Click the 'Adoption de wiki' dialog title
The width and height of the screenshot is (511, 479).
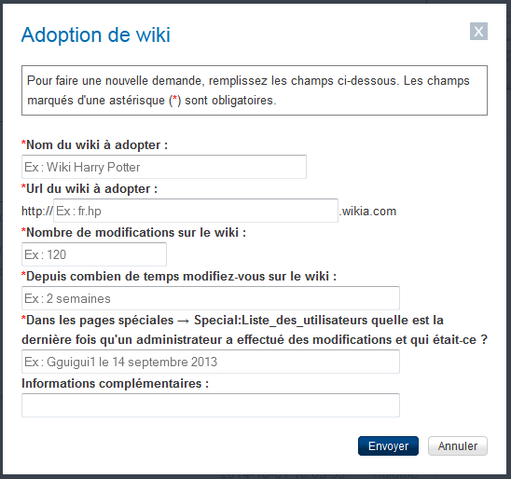(96, 35)
